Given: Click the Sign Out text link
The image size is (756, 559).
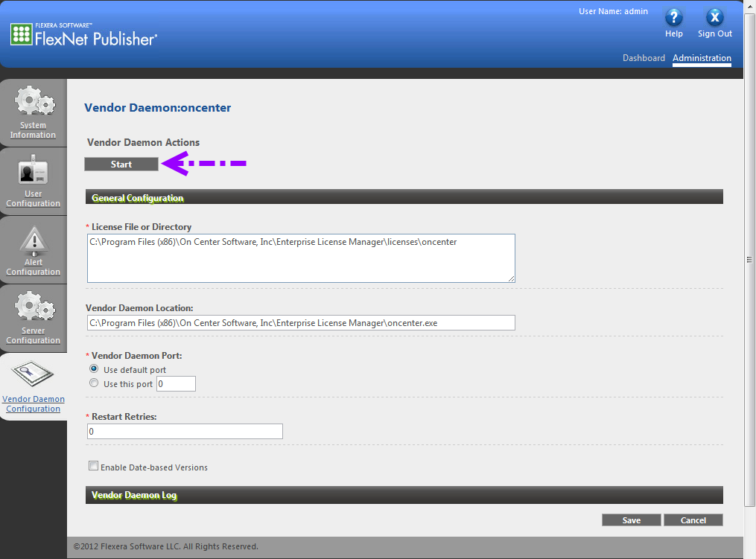Looking at the screenshot, I should 714,33.
